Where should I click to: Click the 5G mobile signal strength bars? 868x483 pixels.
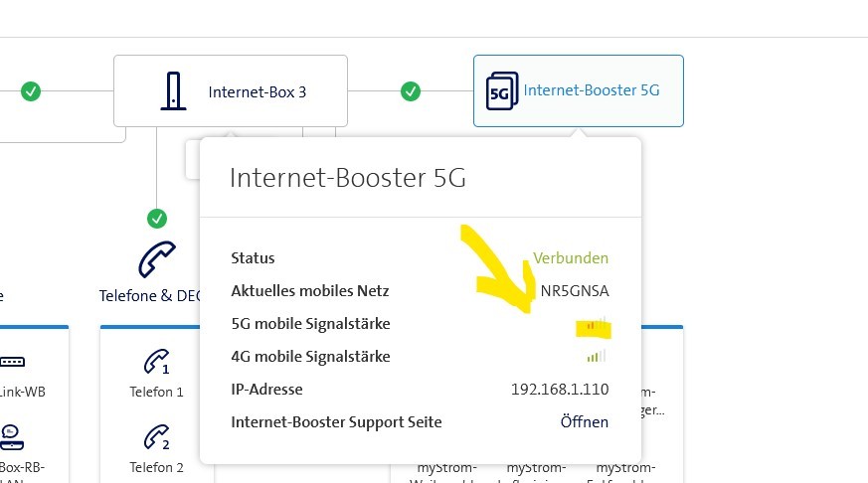pyautogui.click(x=596, y=324)
